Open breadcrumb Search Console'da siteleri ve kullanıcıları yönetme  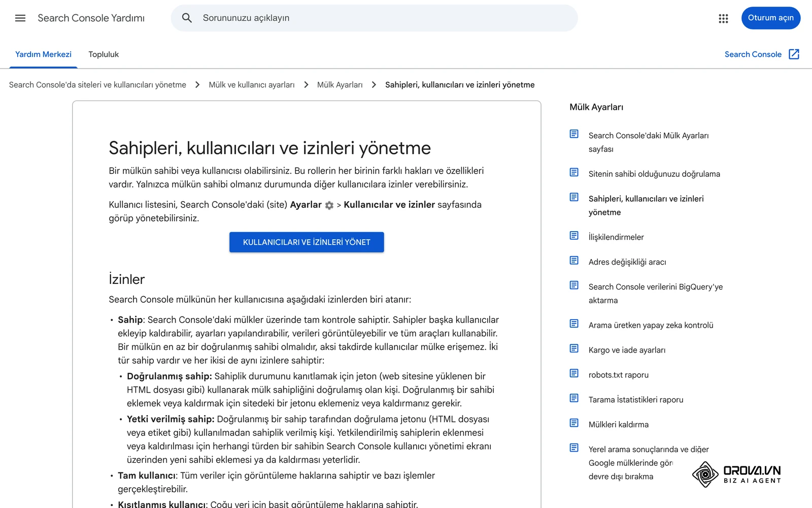(97, 85)
